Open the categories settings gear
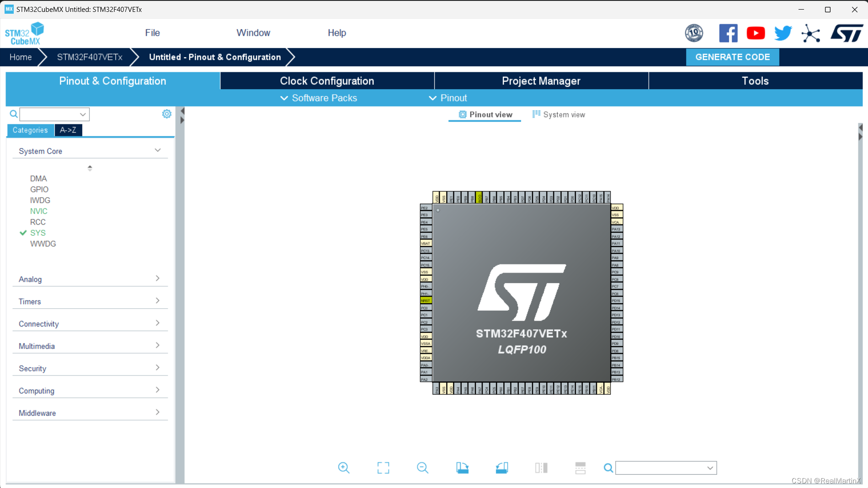The image size is (868, 488). [x=167, y=114]
